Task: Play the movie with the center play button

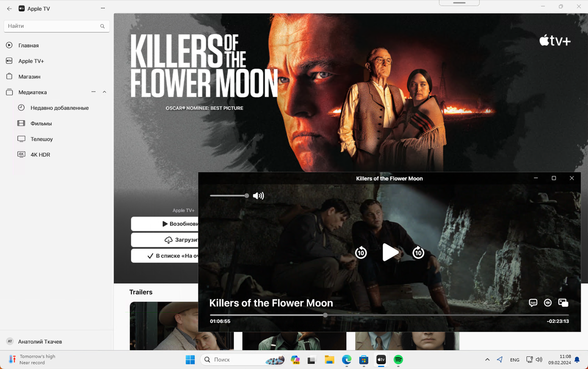Action: (390, 252)
